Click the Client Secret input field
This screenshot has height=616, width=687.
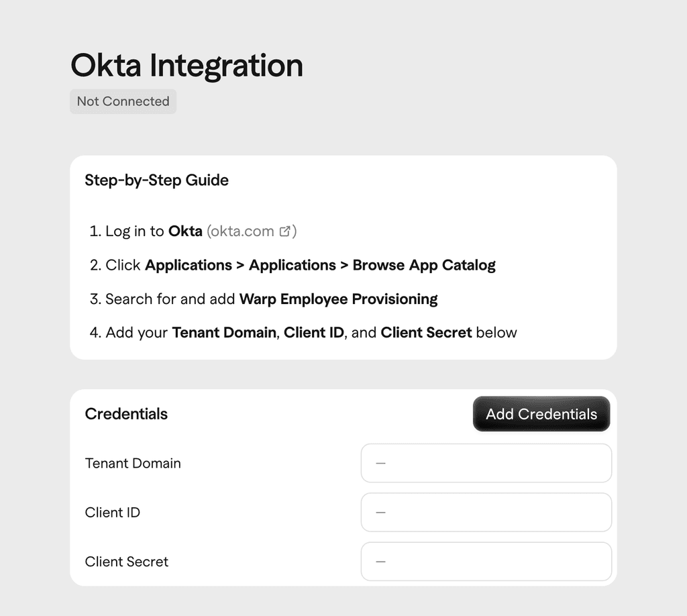(x=486, y=561)
